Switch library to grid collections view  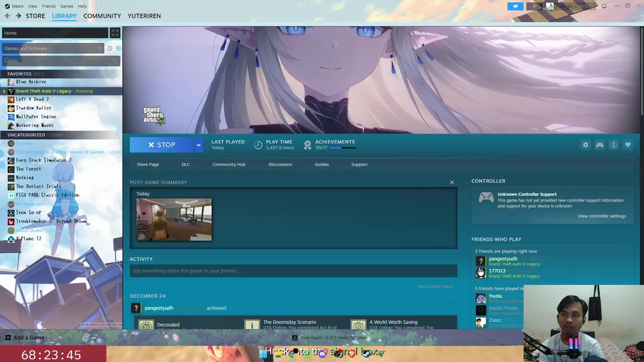point(115,33)
